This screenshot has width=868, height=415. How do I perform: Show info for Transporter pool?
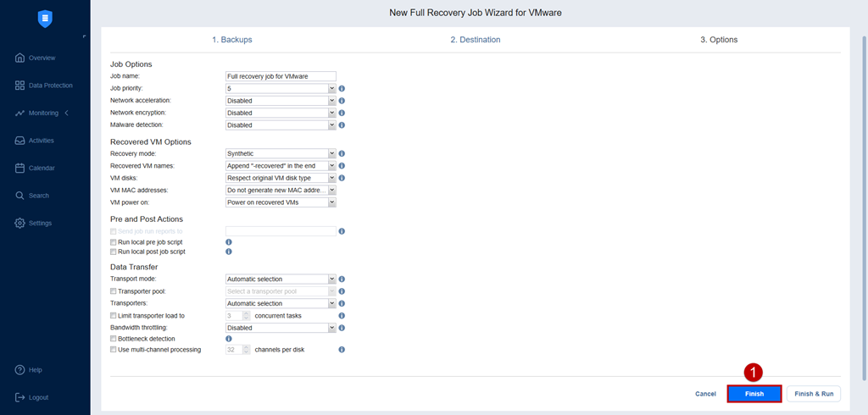pos(342,291)
